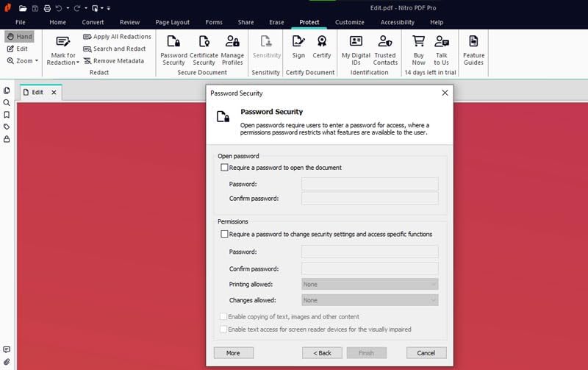
Task: Close the Edit document tab
Action: tap(54, 93)
